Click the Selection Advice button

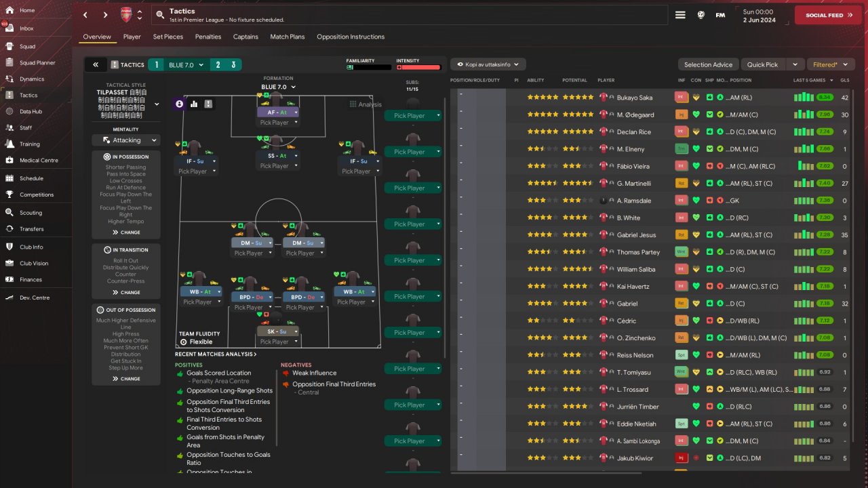(708, 64)
